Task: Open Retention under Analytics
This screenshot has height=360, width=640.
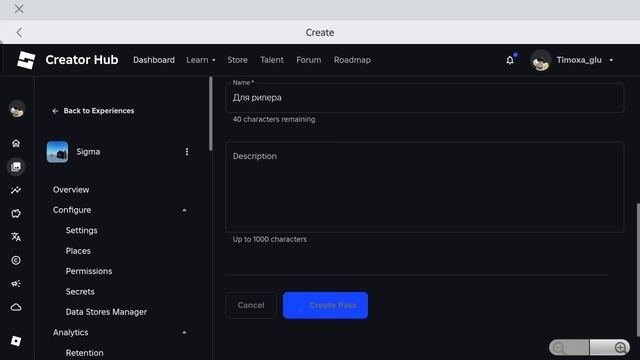Action: coord(84,353)
